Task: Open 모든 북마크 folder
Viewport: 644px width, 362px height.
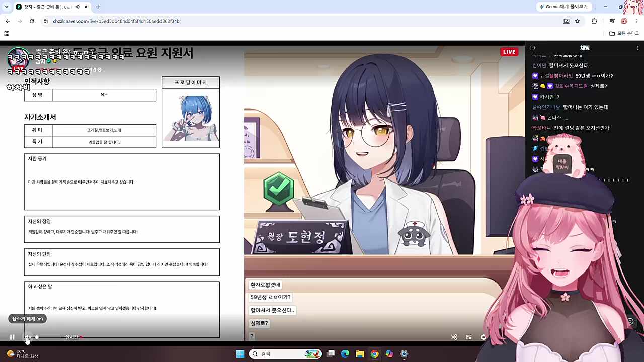Action: tap(624, 33)
